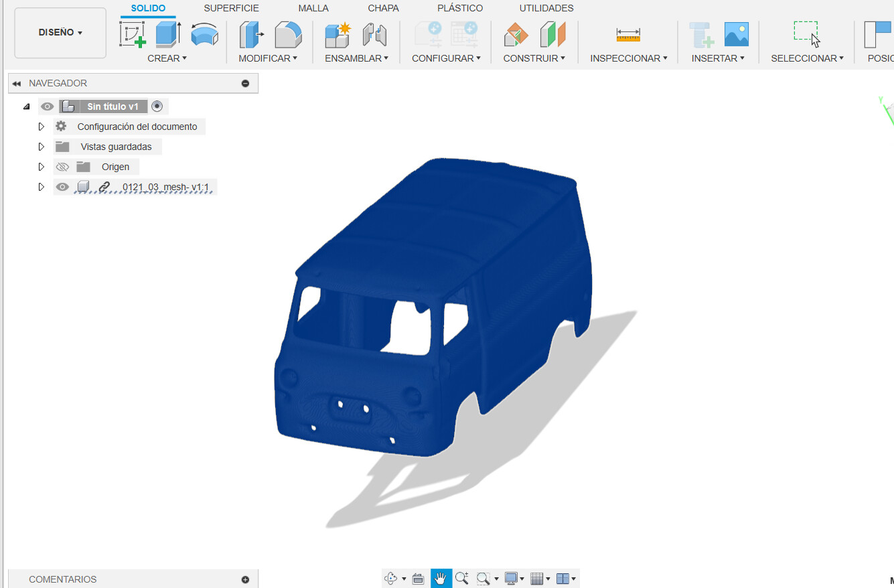This screenshot has height=588, width=894.
Task: Open the ENSAMBLAR dropdown menu
Action: (x=357, y=58)
